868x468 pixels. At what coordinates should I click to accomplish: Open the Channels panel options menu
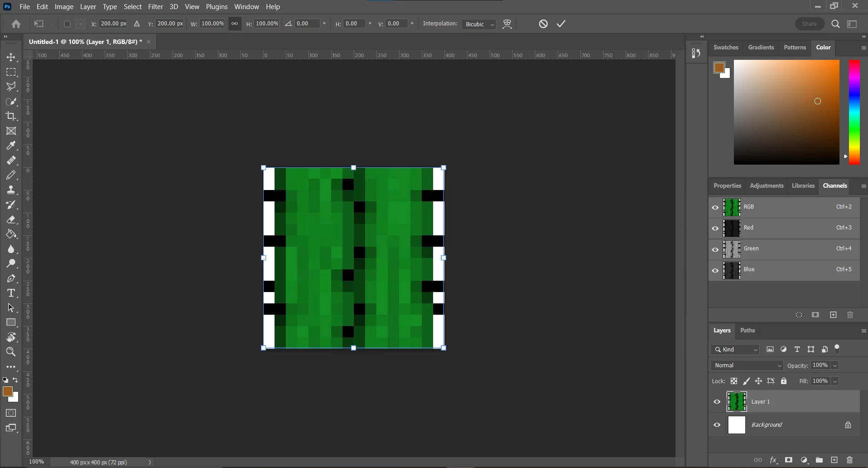863,186
